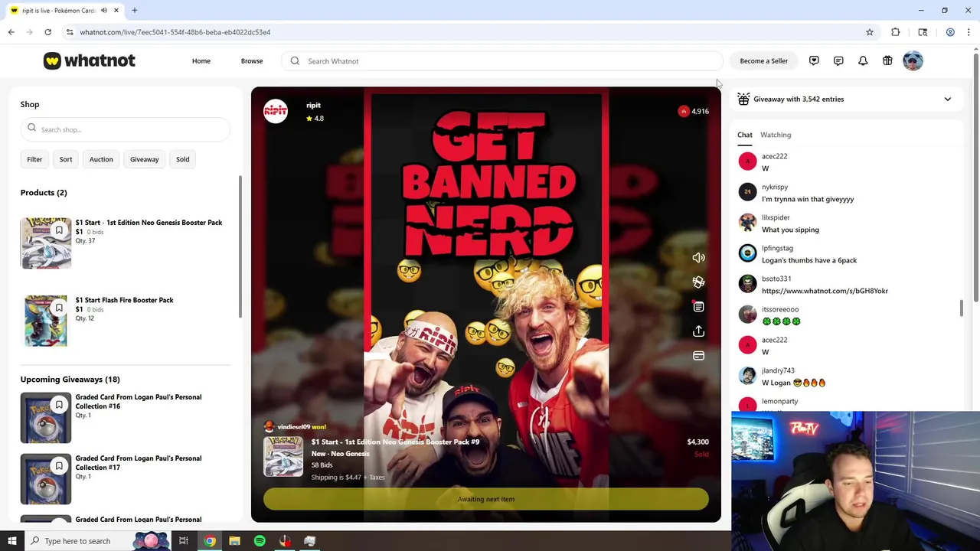Open Personal Collection #16 card thumbnail

46,418
